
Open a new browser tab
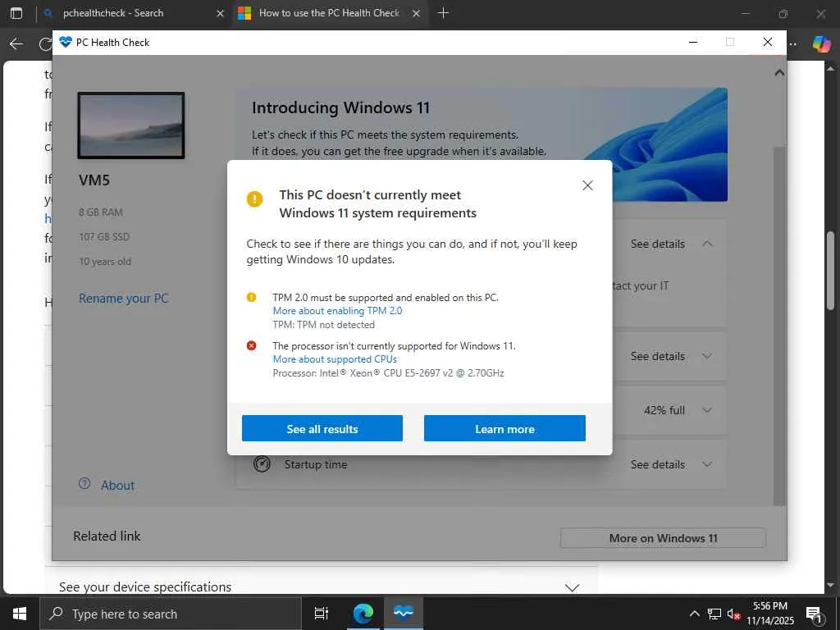443,13
